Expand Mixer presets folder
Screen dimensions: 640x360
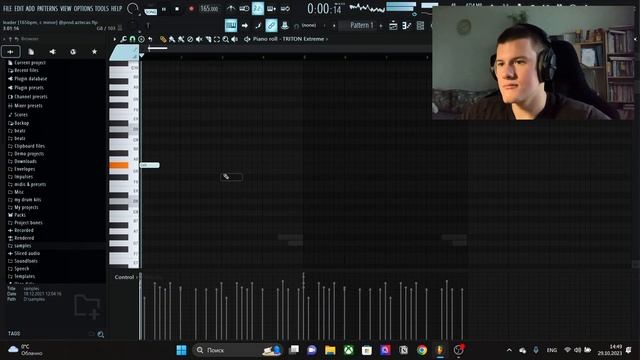pos(25,106)
